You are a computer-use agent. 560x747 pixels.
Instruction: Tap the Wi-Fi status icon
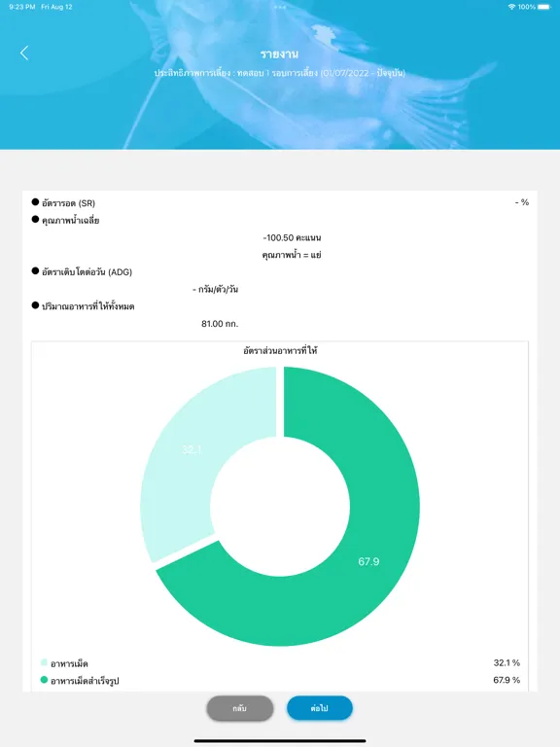512,7
